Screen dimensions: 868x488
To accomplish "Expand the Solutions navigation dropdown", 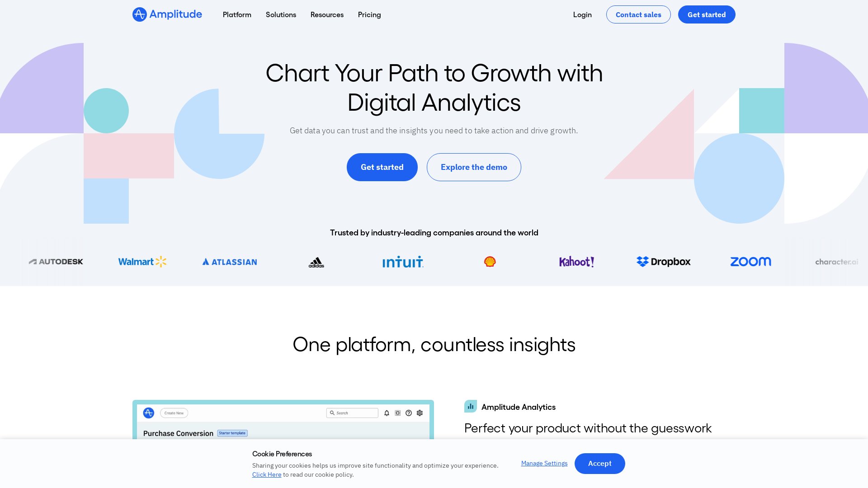I will (281, 14).
